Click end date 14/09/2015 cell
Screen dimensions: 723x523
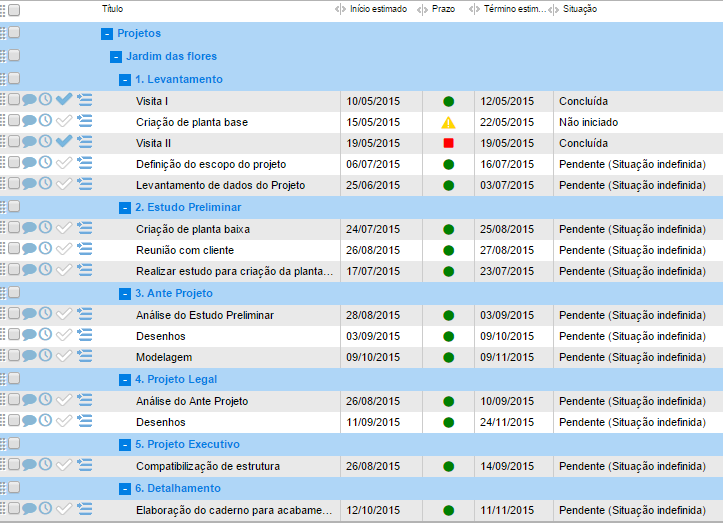click(507, 466)
